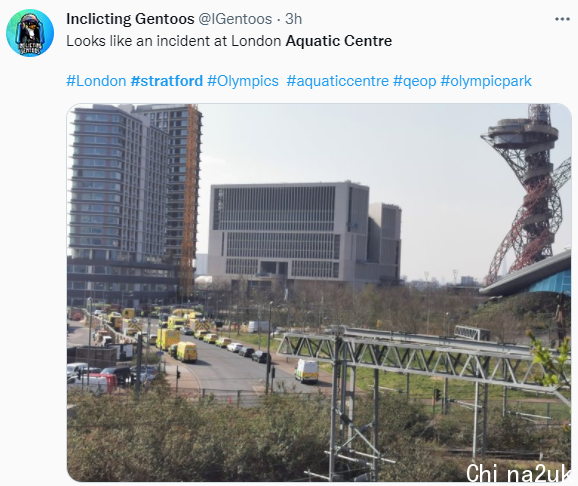Click the bold "Aquatic Centre" text
The image size is (578, 486).
click(x=339, y=41)
